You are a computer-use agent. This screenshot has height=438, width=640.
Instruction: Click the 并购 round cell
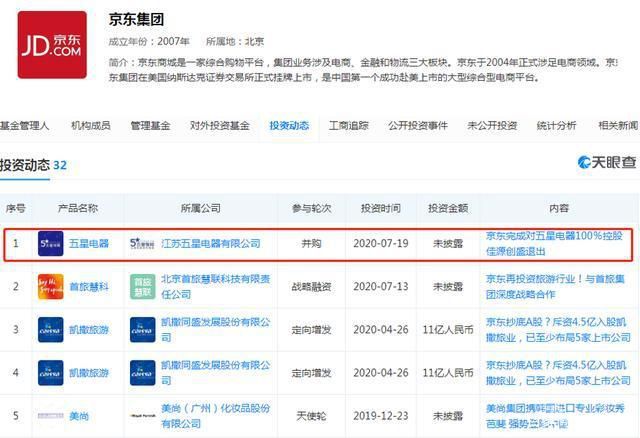(311, 244)
